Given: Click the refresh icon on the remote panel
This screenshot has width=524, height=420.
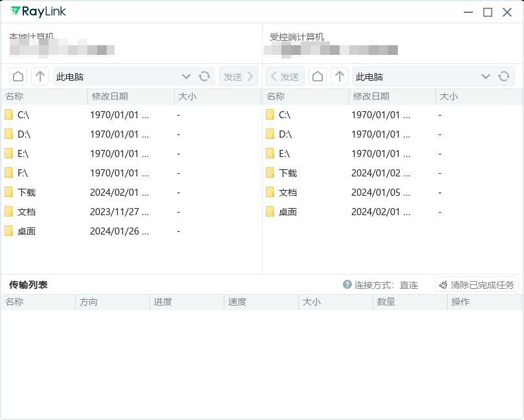Looking at the screenshot, I should (x=505, y=76).
